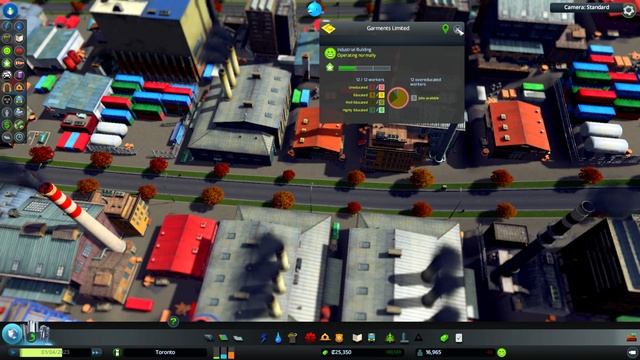Screen dimensions: 640x360
Task: Edit the Garments Limited building name
Action: click(x=388, y=28)
